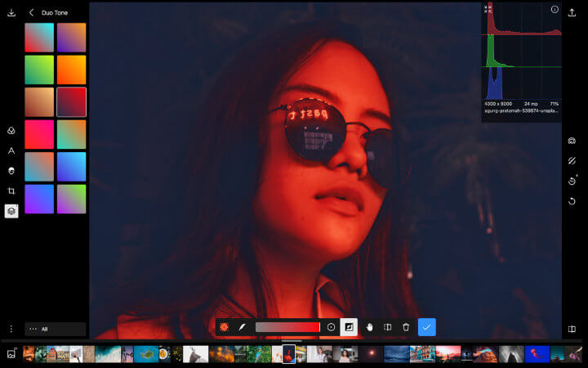This screenshot has height=368, width=588.
Task: Open the green island aerial thumbnail
Action: point(146,354)
